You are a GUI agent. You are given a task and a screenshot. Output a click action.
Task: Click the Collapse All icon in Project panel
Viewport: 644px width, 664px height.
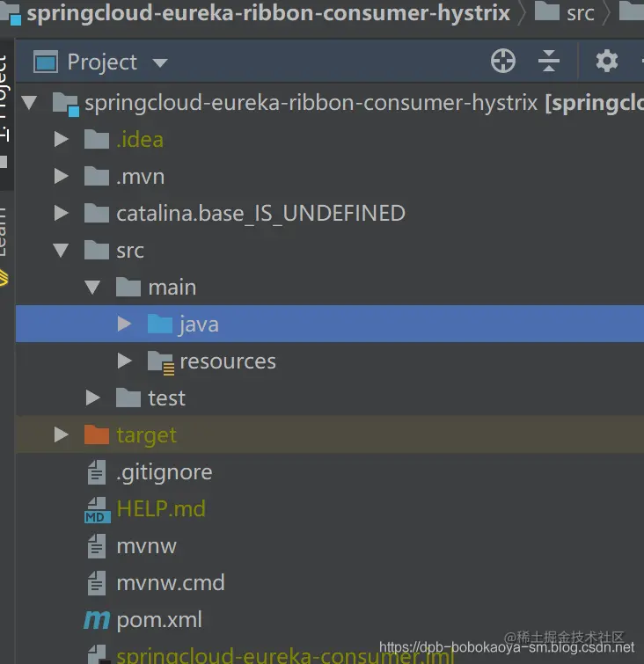click(549, 61)
